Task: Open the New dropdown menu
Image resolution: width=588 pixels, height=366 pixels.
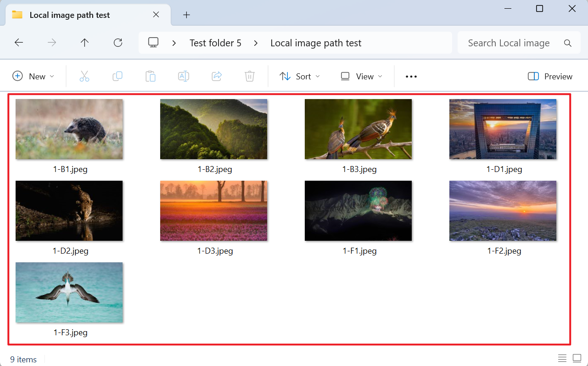Action: pyautogui.click(x=33, y=76)
